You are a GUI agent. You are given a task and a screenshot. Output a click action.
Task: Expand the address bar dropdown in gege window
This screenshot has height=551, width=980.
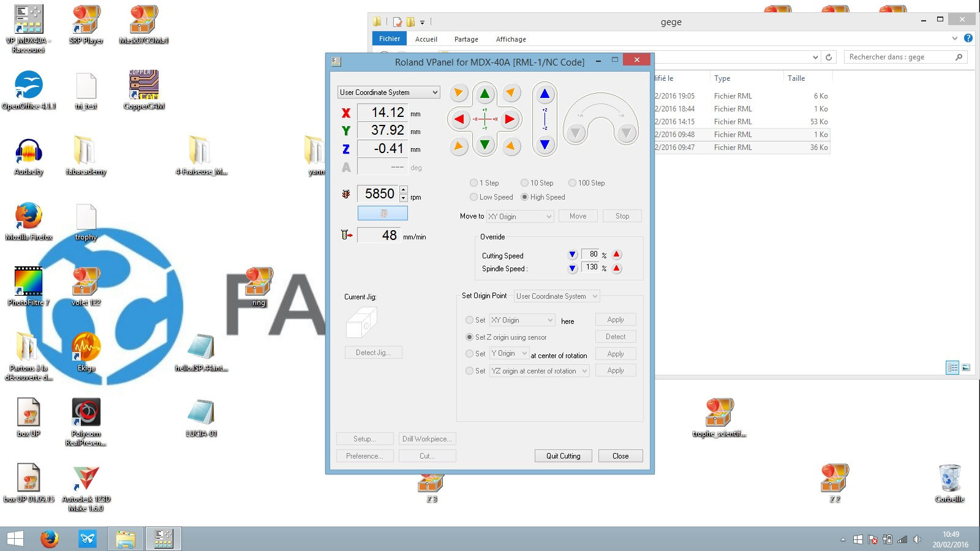(815, 57)
